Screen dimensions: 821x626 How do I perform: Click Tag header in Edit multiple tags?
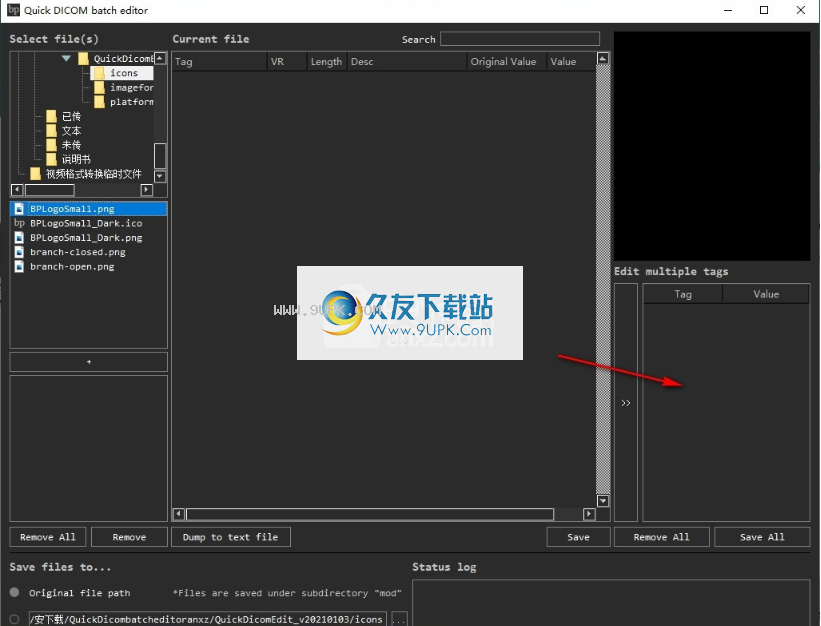(x=683, y=294)
